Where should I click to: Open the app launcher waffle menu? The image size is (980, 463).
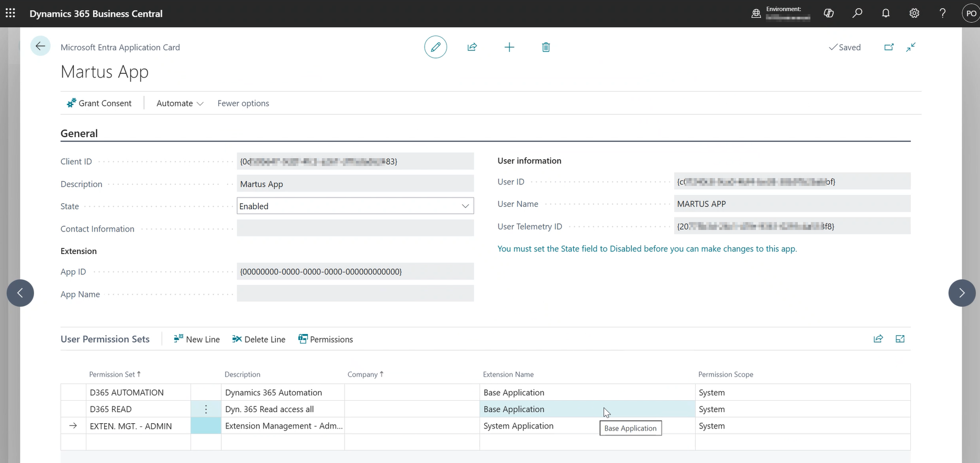[10, 13]
